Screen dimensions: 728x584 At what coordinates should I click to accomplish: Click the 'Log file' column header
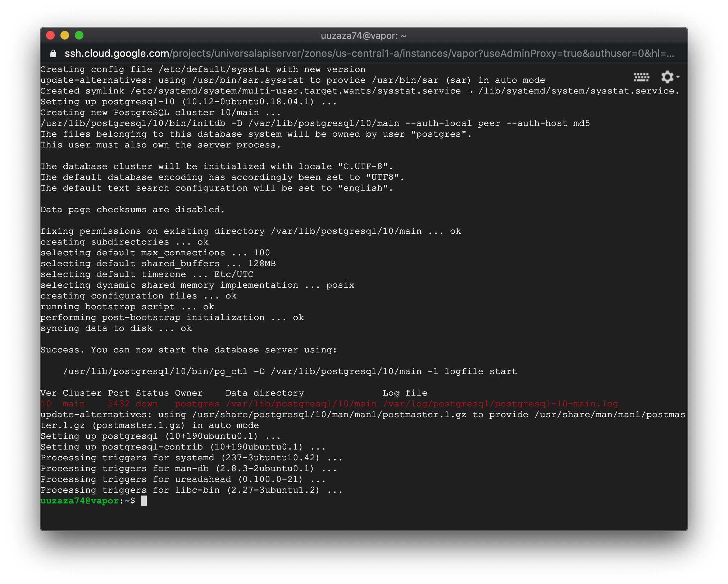click(405, 393)
